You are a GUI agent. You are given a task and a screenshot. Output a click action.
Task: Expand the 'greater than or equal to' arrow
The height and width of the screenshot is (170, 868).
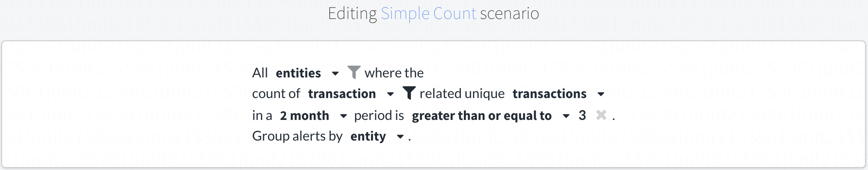(x=566, y=116)
